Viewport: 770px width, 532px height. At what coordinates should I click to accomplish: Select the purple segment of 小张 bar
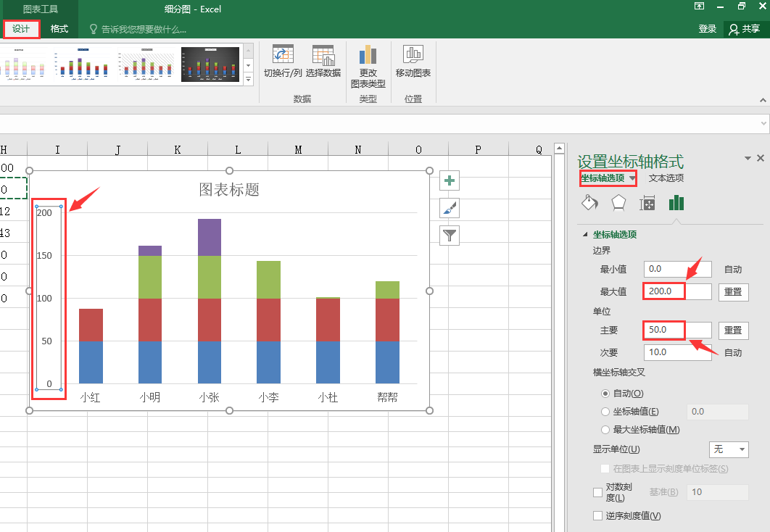[210, 238]
